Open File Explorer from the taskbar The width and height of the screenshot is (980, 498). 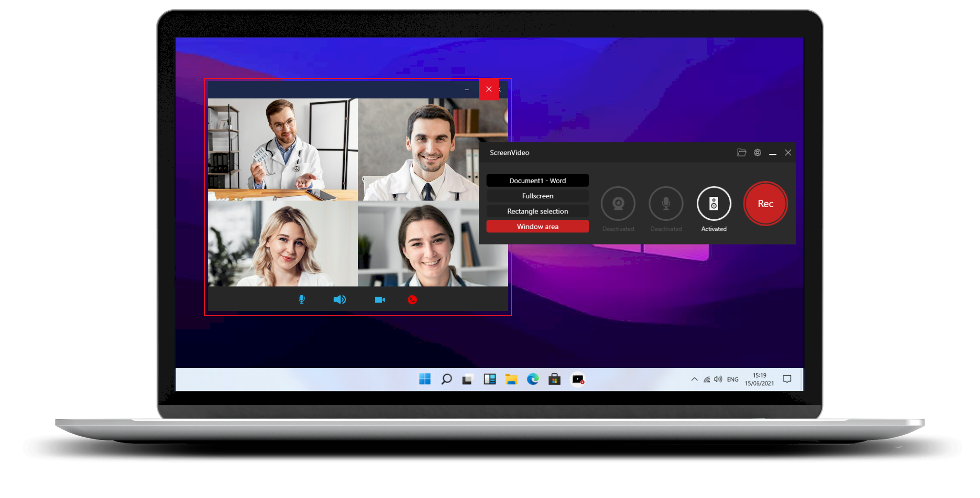point(511,379)
